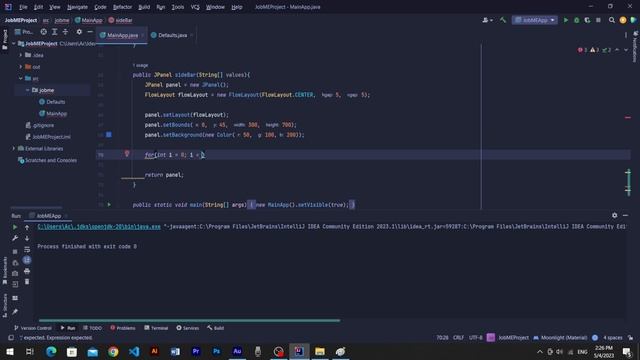Build project with the hammer icon
This screenshot has height=360, width=640.
(503, 20)
